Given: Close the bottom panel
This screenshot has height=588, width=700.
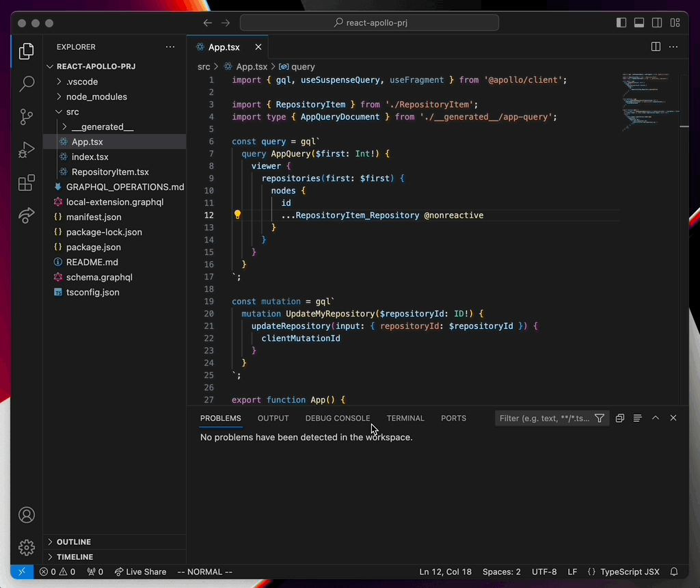Looking at the screenshot, I should pos(673,418).
